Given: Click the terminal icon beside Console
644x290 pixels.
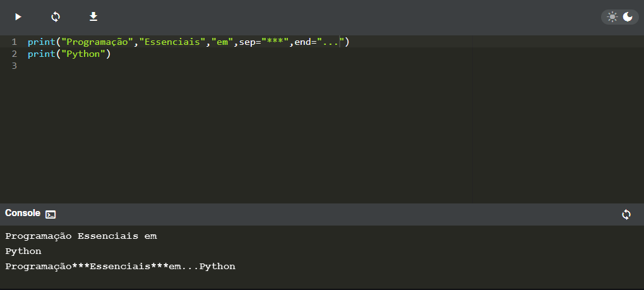Looking at the screenshot, I should tap(51, 214).
